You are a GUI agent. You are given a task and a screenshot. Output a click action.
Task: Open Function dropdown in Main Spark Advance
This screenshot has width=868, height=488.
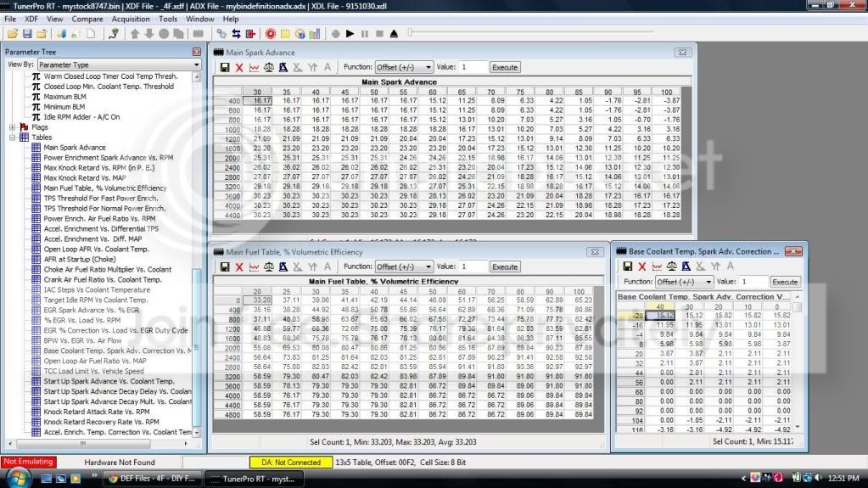coord(404,67)
